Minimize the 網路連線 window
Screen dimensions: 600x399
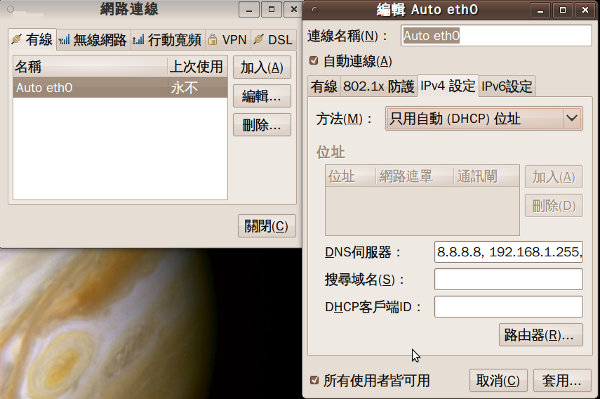249,10
